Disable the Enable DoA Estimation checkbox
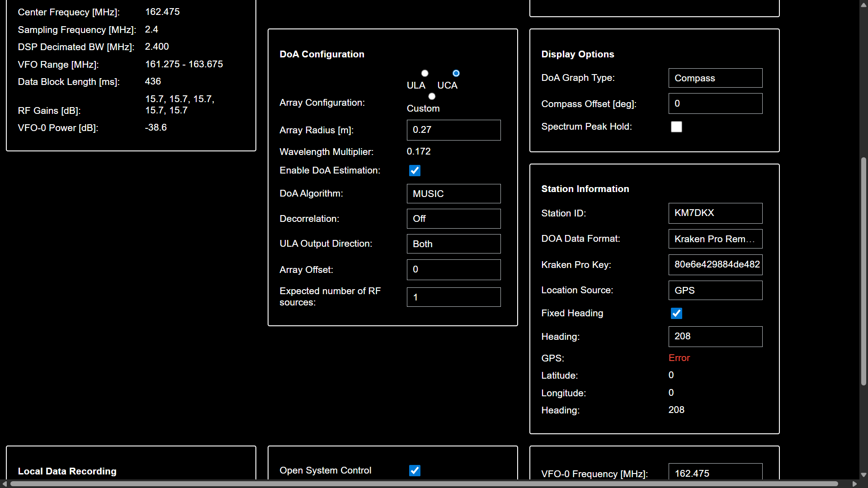 coord(415,170)
